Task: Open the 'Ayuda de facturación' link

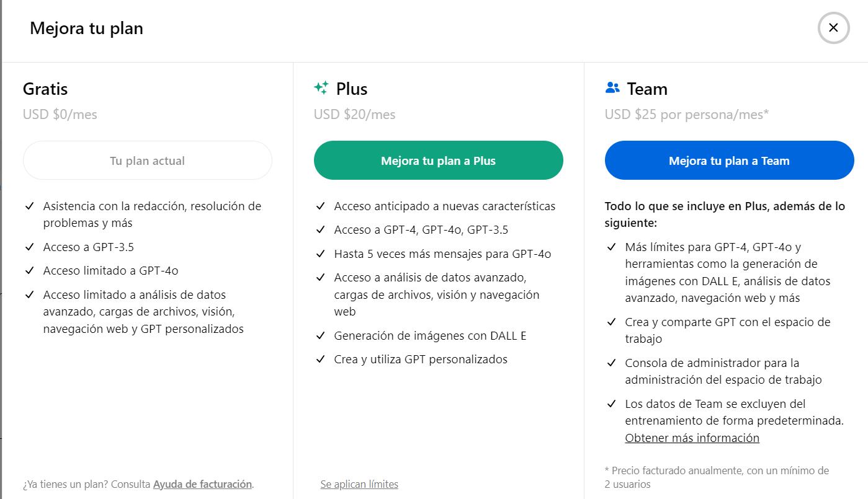Action: pos(202,484)
